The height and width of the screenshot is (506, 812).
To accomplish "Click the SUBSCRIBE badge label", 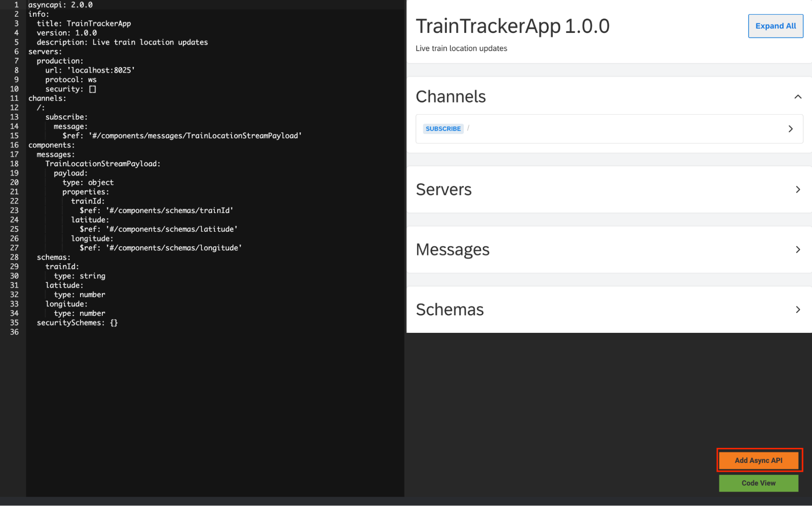I will [x=443, y=129].
